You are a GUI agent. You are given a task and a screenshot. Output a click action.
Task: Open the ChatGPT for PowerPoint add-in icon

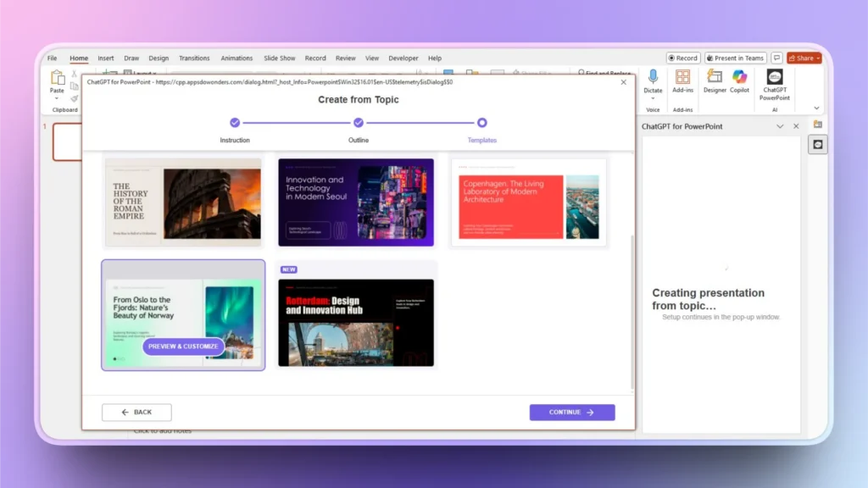[774, 76]
